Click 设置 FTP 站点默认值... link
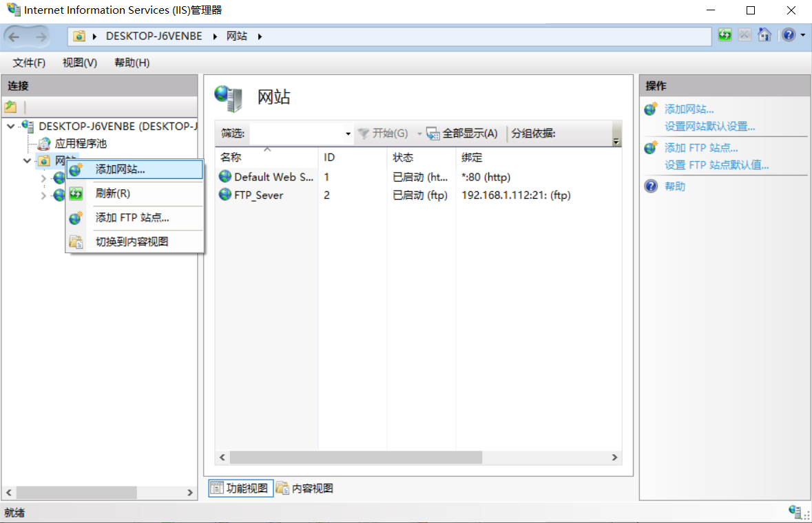This screenshot has height=523, width=812. click(717, 165)
